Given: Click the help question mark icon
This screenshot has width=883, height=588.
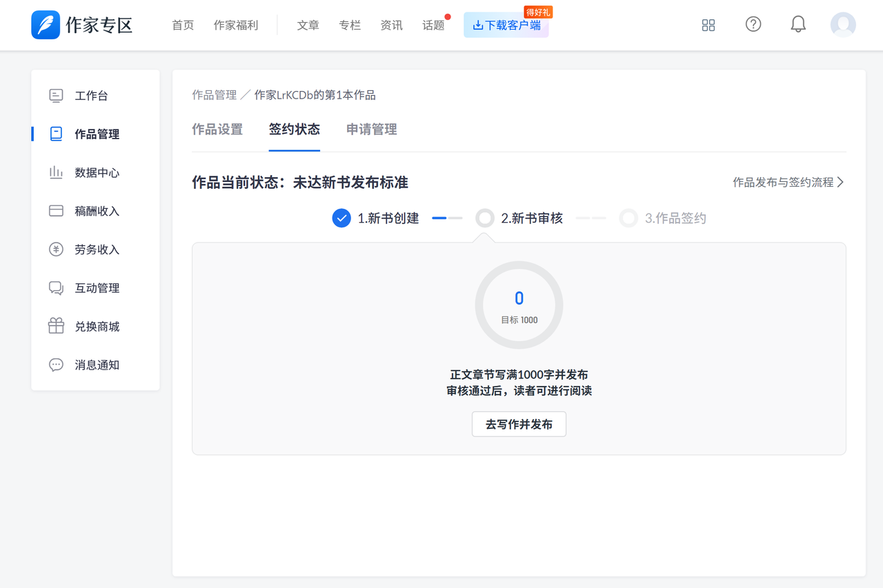Looking at the screenshot, I should pyautogui.click(x=753, y=25).
